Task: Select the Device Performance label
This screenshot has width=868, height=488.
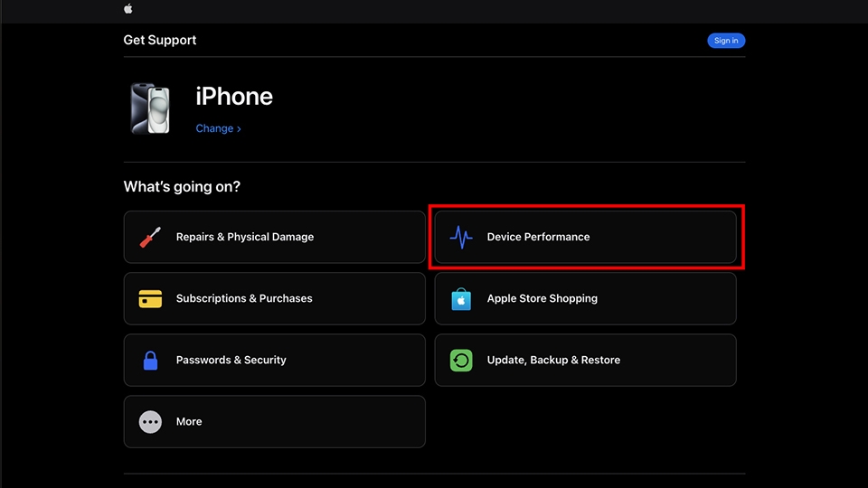Action: tap(538, 237)
